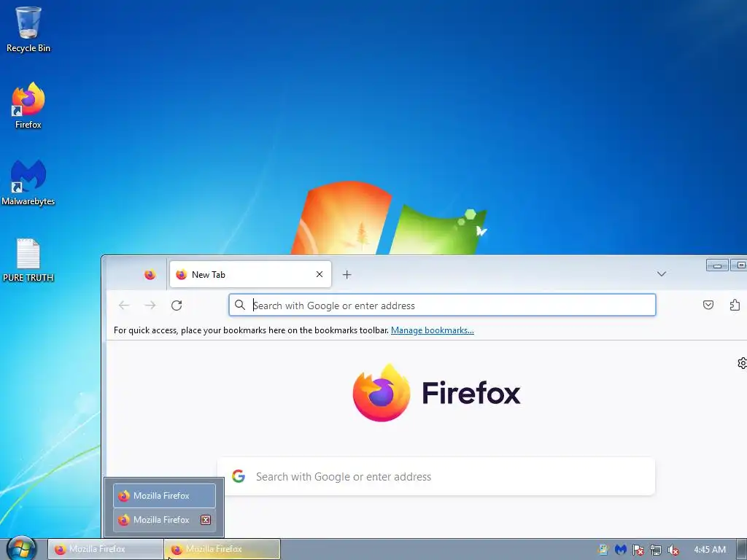747x560 pixels.
Task: Open a new tab with plus button
Action: point(347,275)
